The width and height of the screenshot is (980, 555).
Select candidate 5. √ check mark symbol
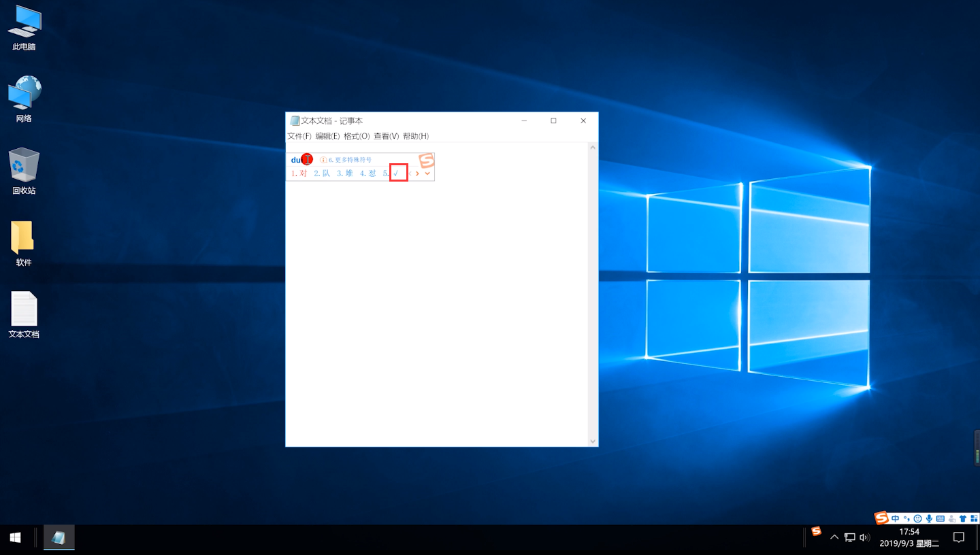[390, 173]
